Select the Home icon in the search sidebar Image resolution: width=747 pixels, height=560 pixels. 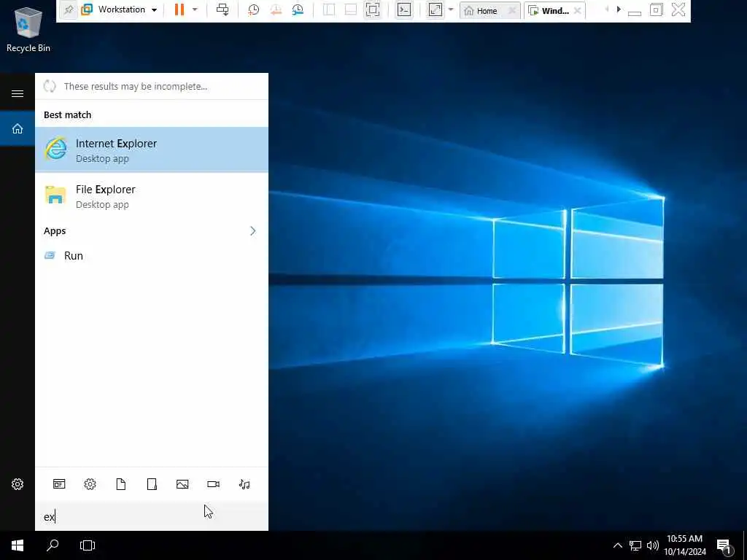click(18, 128)
